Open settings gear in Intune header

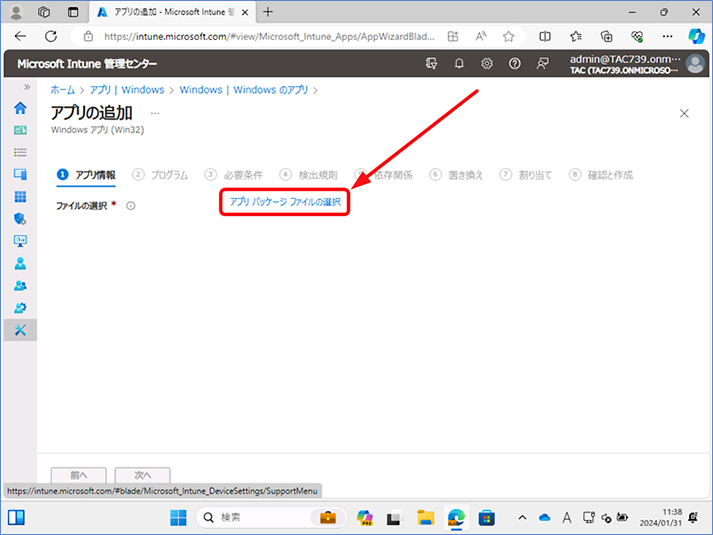pyautogui.click(x=487, y=64)
